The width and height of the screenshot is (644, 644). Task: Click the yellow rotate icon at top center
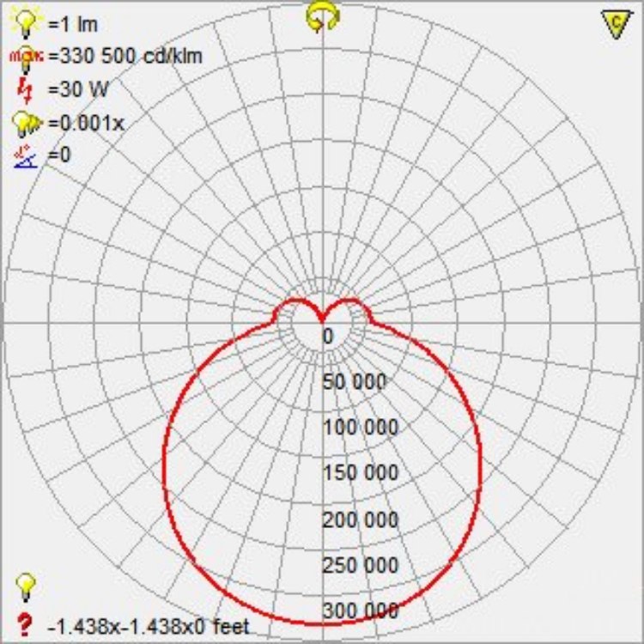pos(322,16)
